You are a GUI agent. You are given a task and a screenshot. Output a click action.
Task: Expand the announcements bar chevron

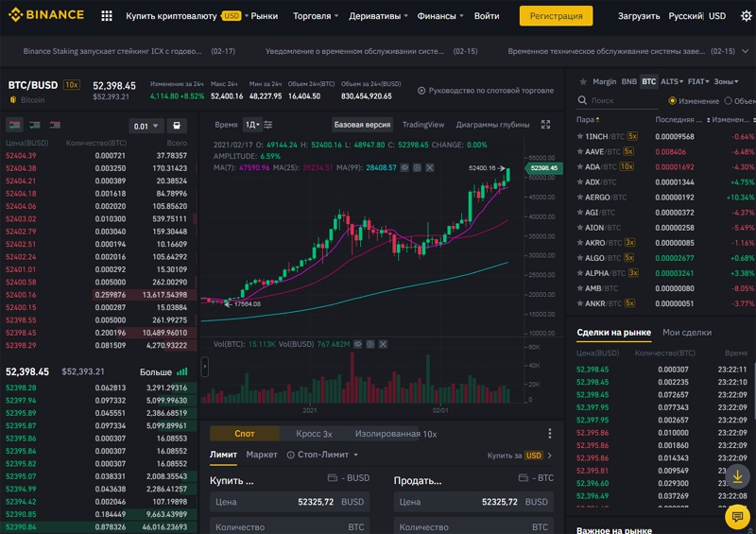tap(745, 51)
